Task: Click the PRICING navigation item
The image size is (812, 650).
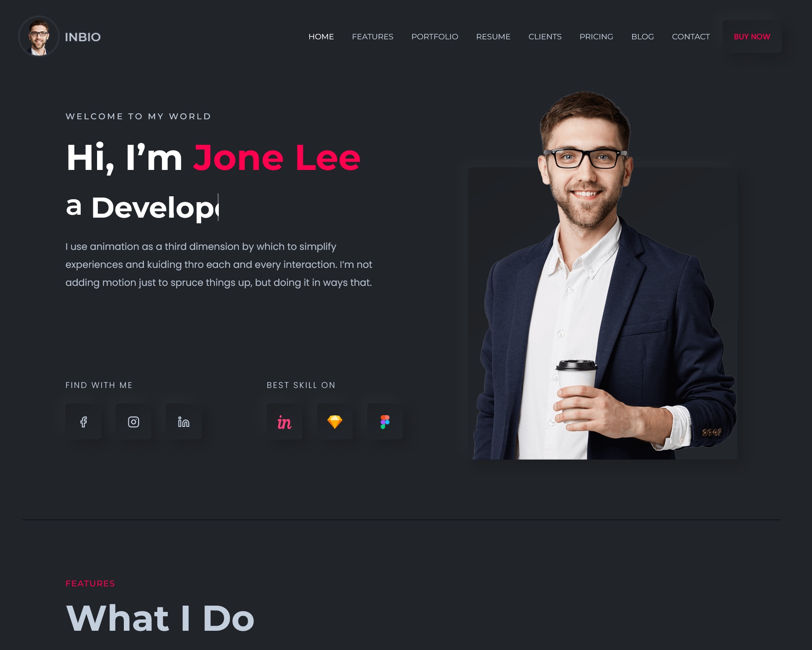Action: click(596, 36)
